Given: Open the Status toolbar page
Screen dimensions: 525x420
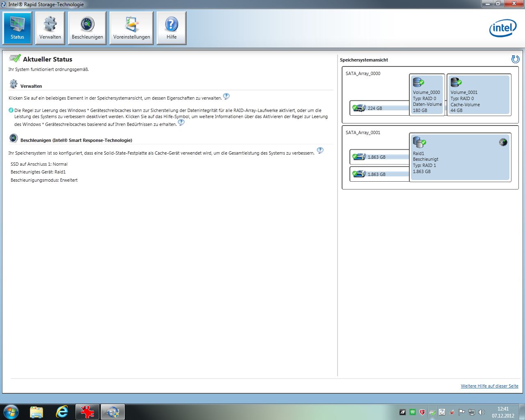Looking at the screenshot, I should pyautogui.click(x=18, y=28).
